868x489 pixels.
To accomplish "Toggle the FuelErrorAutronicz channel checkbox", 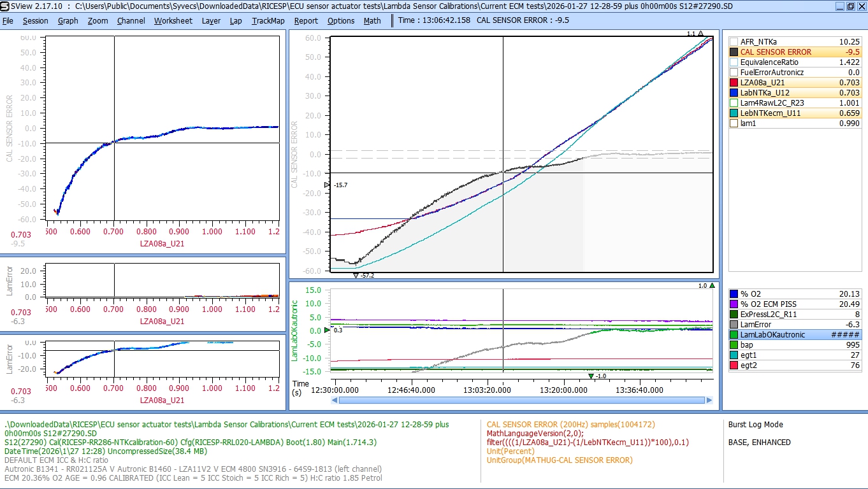I will point(734,73).
